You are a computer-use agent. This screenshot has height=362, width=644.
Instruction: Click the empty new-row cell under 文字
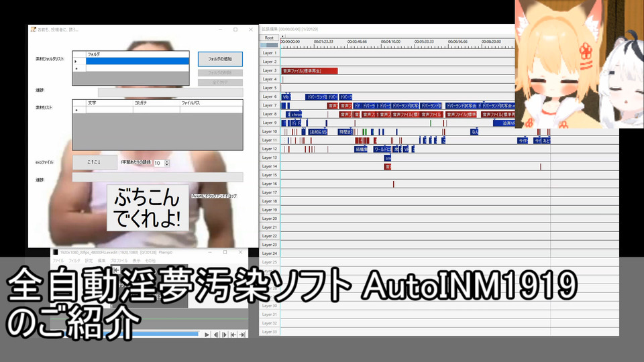[x=109, y=109]
